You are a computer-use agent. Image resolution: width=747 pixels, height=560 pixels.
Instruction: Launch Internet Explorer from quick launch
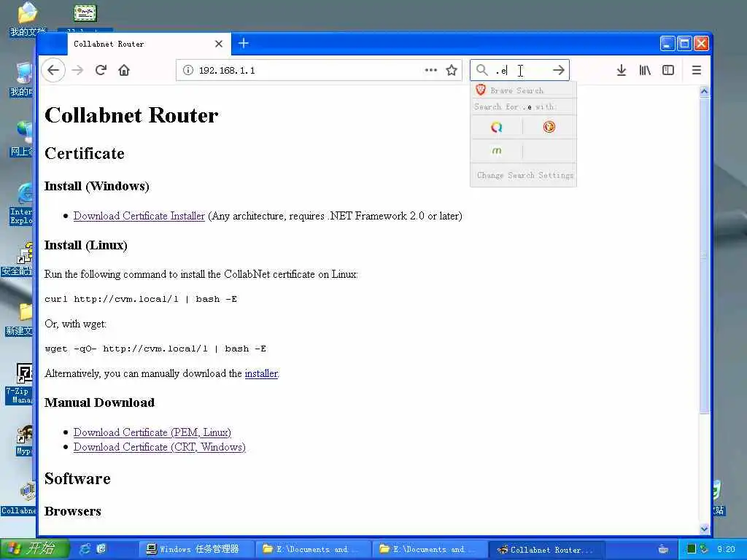click(x=85, y=548)
